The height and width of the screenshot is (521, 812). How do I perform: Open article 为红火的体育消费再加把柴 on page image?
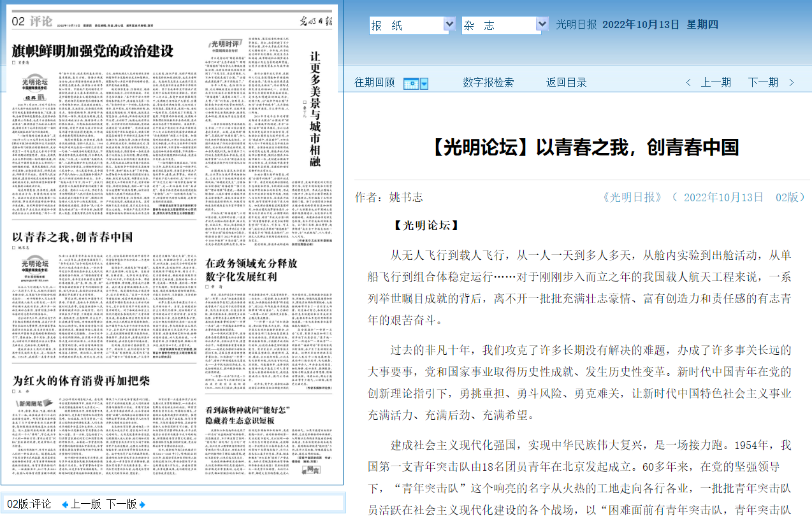(80, 381)
